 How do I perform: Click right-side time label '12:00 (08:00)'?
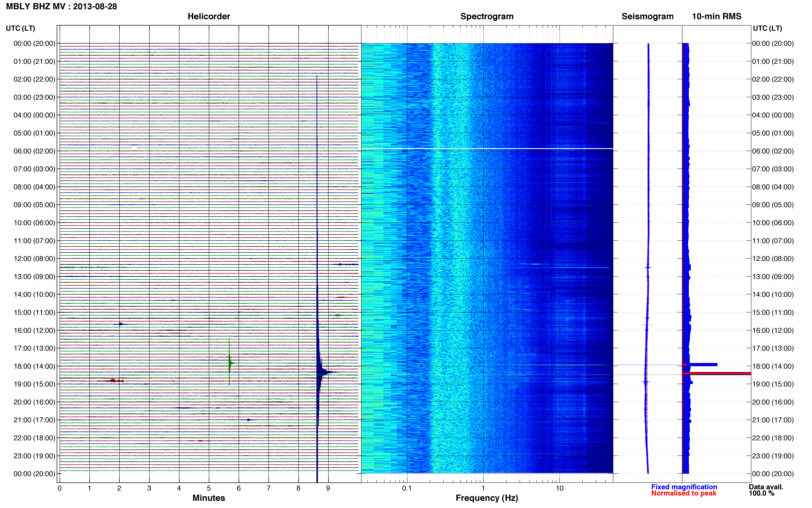[773, 259]
